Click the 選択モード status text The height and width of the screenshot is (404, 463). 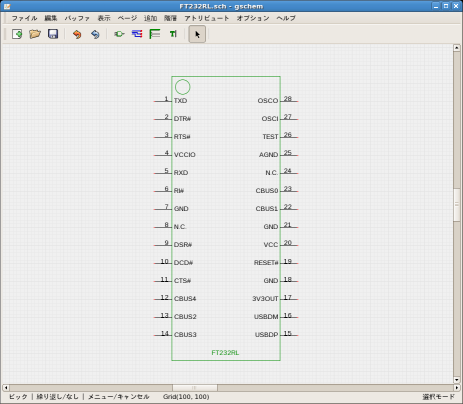click(438, 397)
